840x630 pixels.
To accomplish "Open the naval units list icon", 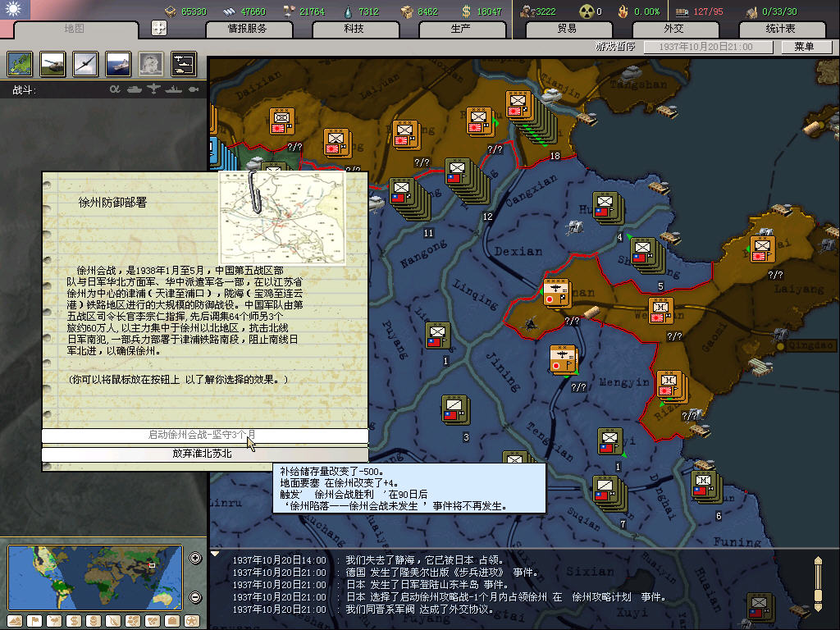I will tap(117, 64).
